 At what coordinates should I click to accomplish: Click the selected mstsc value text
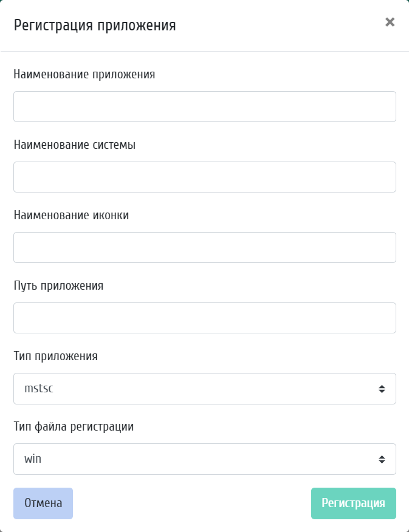point(39,389)
